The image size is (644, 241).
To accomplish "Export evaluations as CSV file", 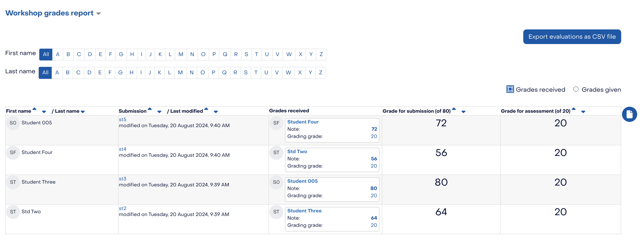I will pyautogui.click(x=572, y=37).
